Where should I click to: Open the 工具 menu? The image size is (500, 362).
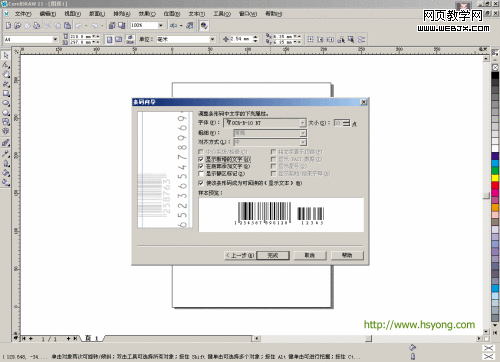222,14
